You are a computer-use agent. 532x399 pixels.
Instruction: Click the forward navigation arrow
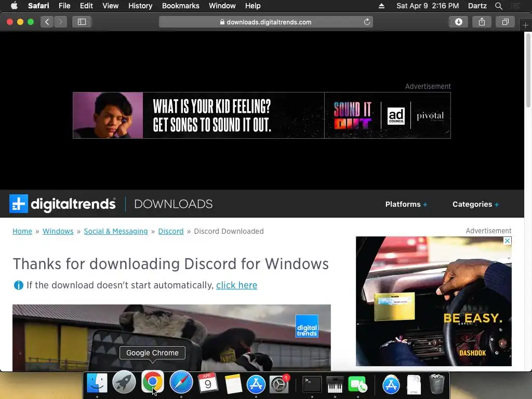(x=60, y=22)
